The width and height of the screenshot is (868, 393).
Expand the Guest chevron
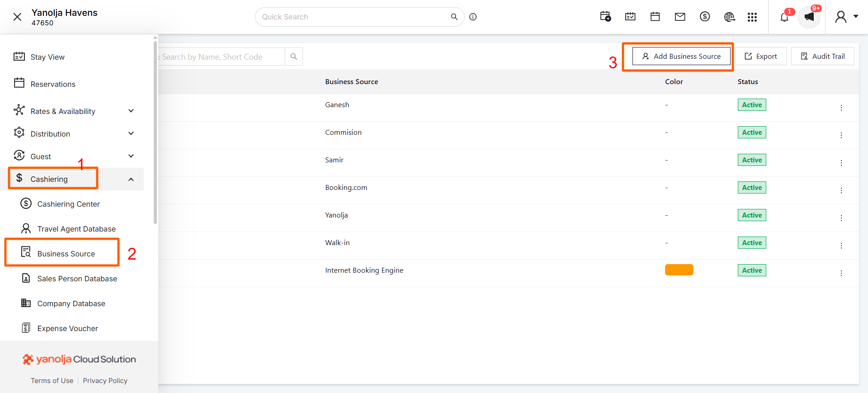tap(131, 156)
